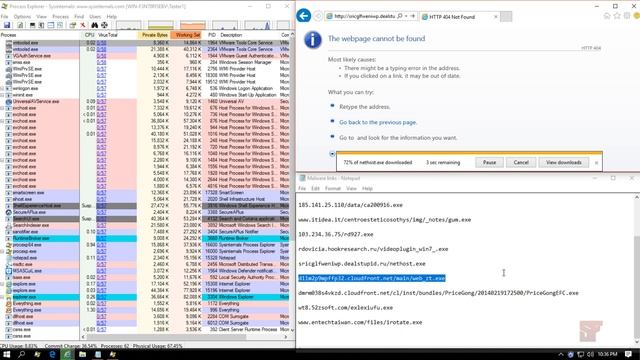Sort by the CPU column header

pos(89,35)
